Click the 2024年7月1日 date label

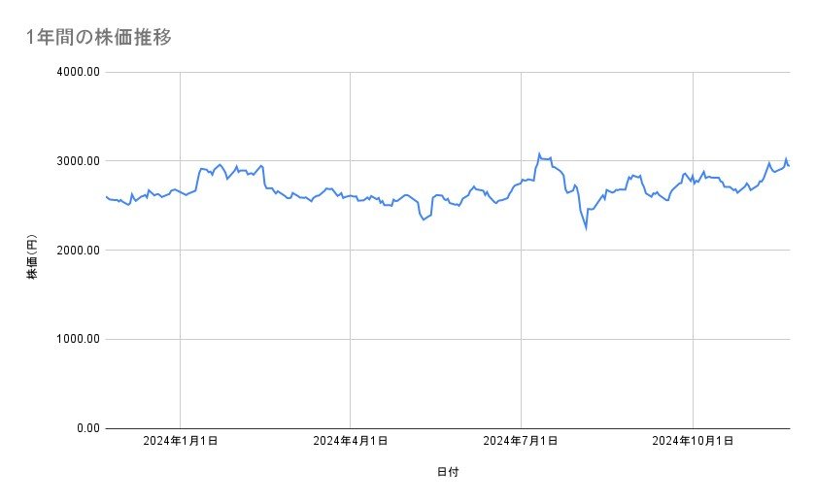click(521, 441)
